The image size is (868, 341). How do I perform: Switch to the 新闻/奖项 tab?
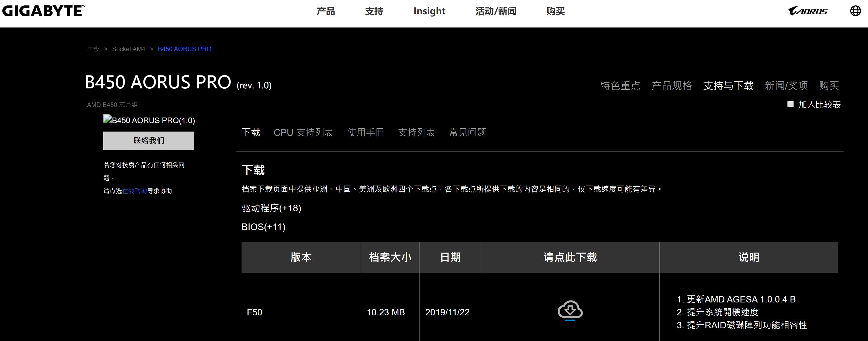(x=786, y=86)
